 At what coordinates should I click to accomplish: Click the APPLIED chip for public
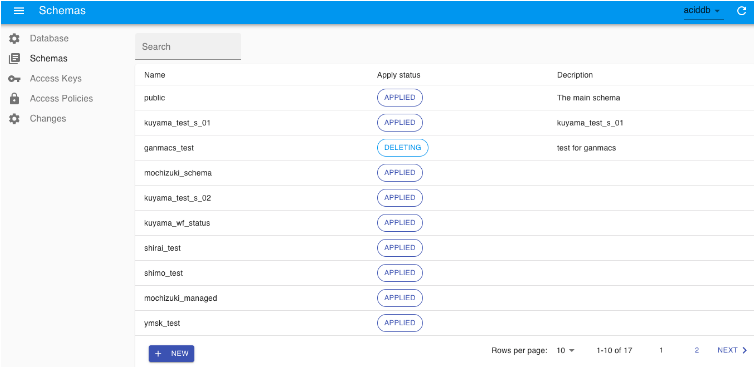(x=400, y=97)
